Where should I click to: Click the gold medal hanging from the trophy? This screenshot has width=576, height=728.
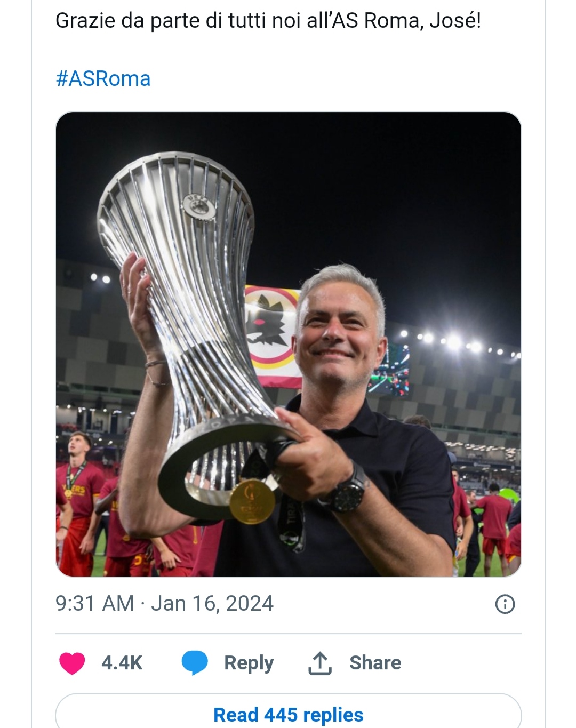(x=252, y=501)
